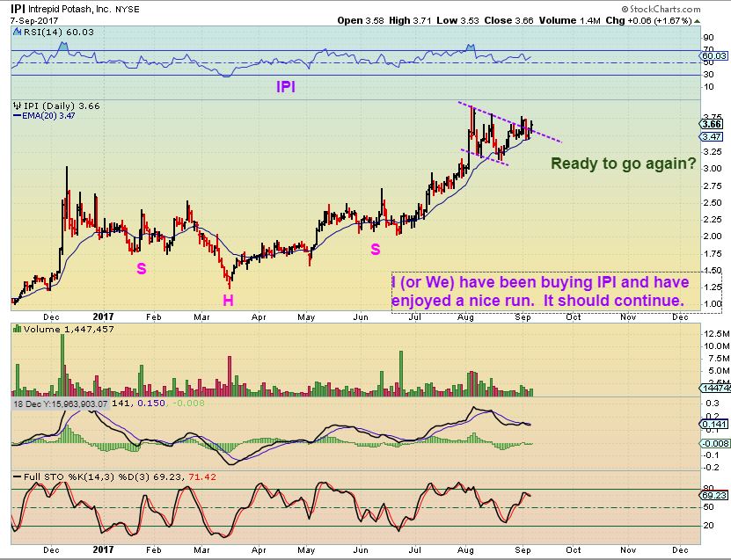Click the 'Sep' label on price chart time axis
Image resolution: width=731 pixels, height=560 pixels.
coord(523,316)
